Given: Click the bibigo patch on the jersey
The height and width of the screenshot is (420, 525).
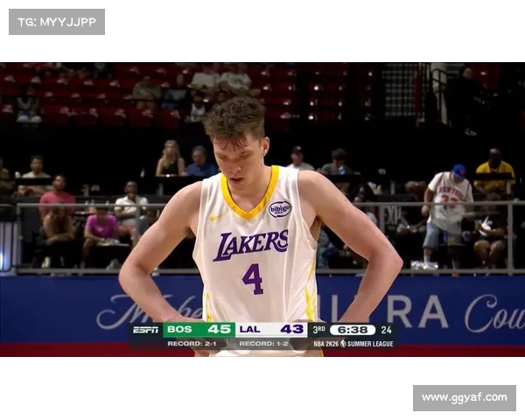Looking at the screenshot, I should (x=280, y=209).
